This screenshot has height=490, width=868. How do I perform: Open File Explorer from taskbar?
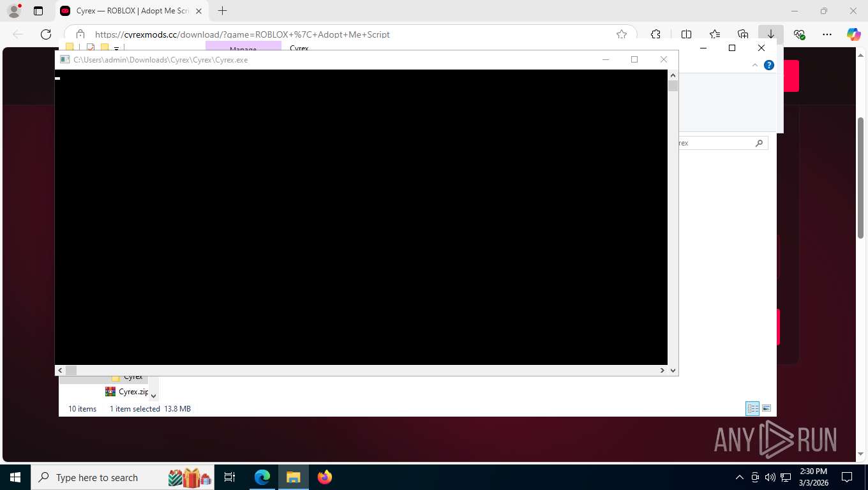(293, 477)
